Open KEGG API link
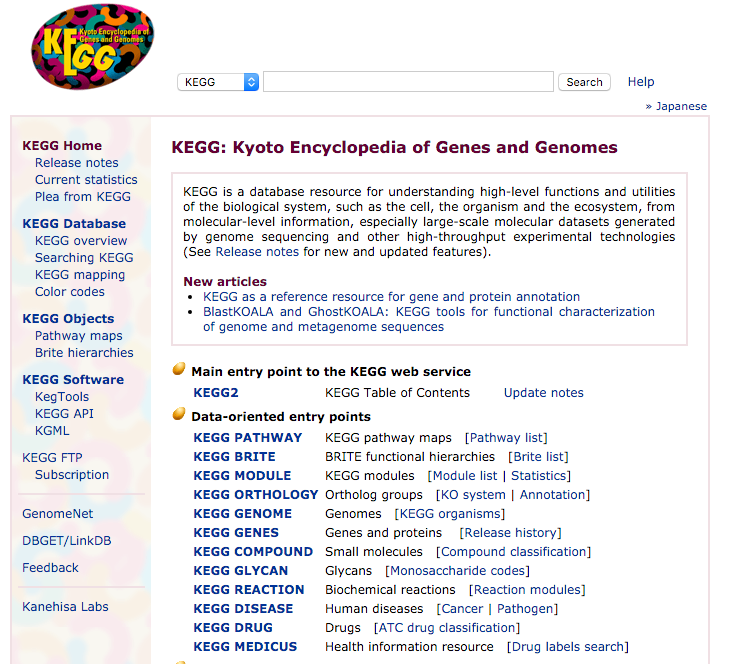The image size is (732, 664). pyautogui.click(x=64, y=414)
